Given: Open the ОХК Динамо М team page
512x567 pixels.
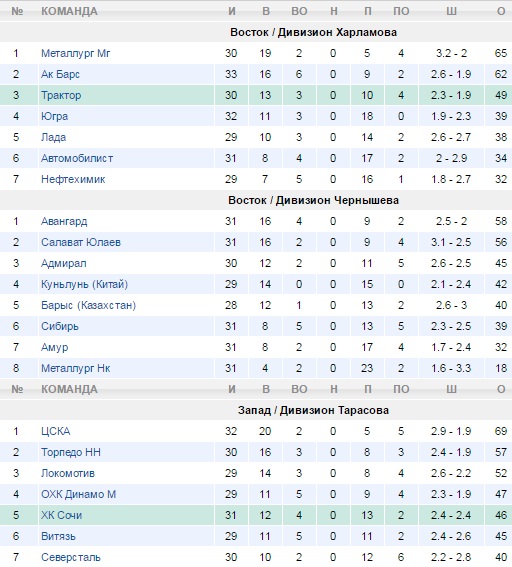Looking at the screenshot, I should tap(78, 494).
